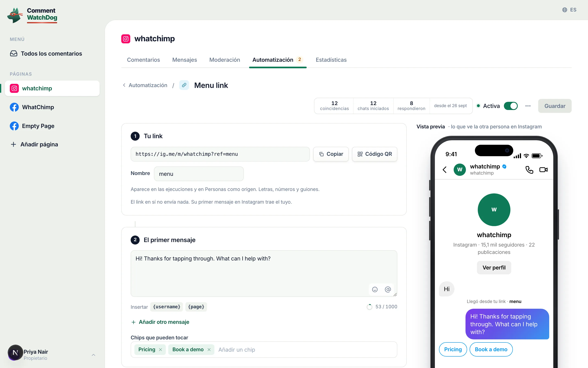Select the whatchimp page in sidebar
588x368 pixels.
click(x=52, y=88)
